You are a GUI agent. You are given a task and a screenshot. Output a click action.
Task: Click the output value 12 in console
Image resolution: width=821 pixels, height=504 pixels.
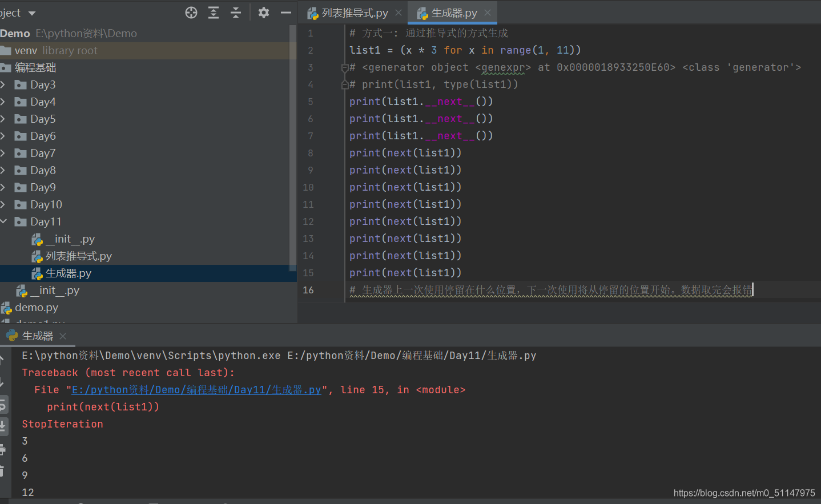pos(28,493)
